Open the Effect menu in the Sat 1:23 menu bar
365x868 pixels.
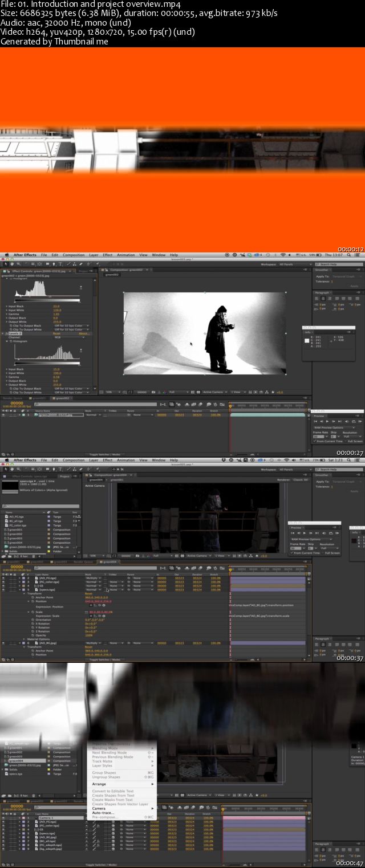(x=108, y=460)
